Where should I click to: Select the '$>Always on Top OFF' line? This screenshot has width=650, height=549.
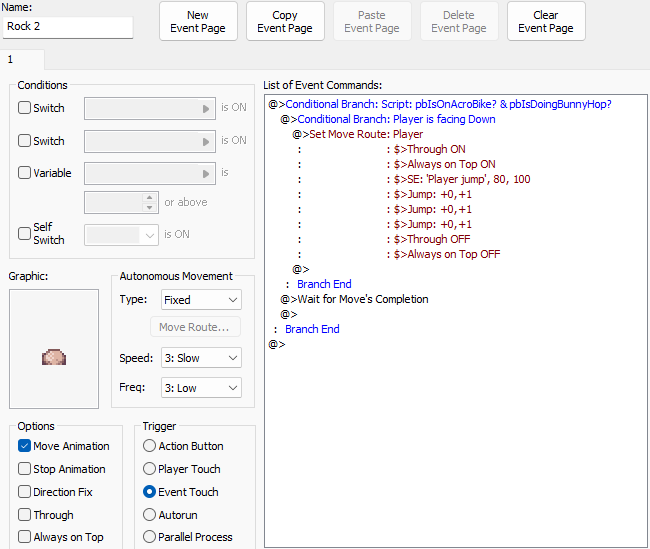point(447,254)
